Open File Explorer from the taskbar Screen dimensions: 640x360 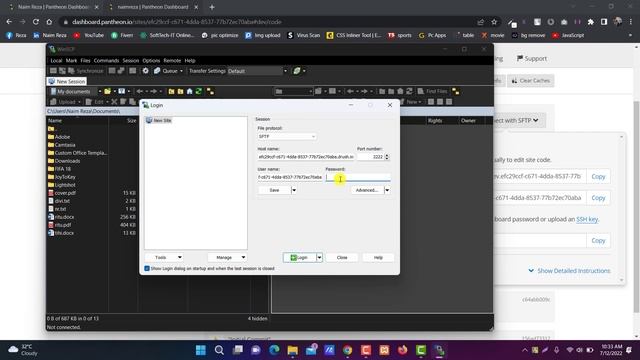(x=293, y=350)
